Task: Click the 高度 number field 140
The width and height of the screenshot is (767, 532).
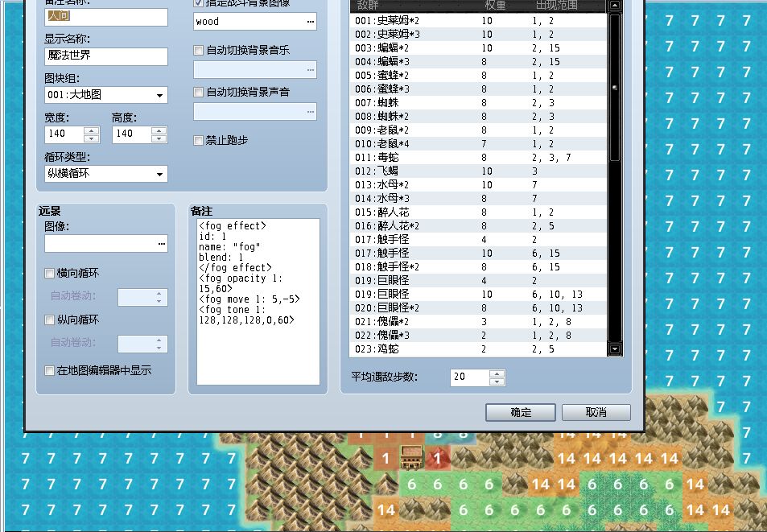Action: (131, 134)
